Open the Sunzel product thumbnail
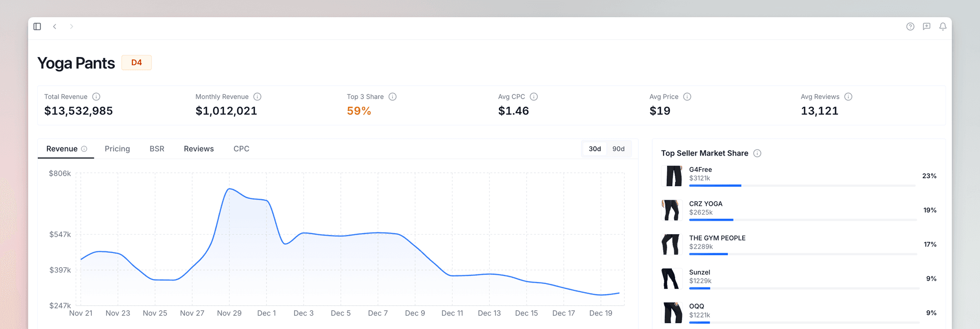Screen dimensions: 980x329 tap(672, 279)
